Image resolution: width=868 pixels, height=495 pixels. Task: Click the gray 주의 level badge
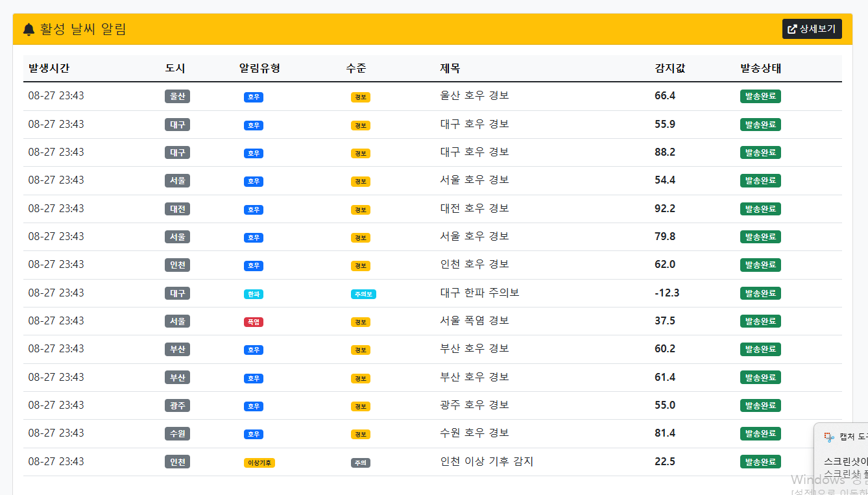361,463
